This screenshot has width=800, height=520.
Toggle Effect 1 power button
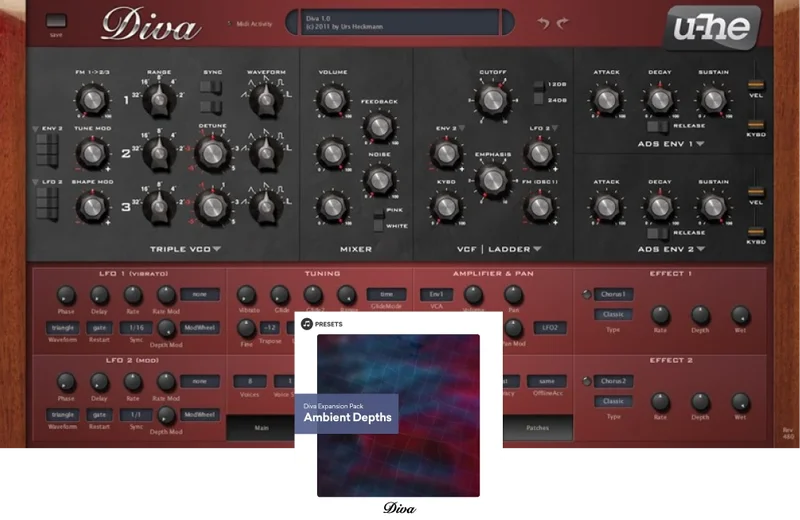coord(587,294)
